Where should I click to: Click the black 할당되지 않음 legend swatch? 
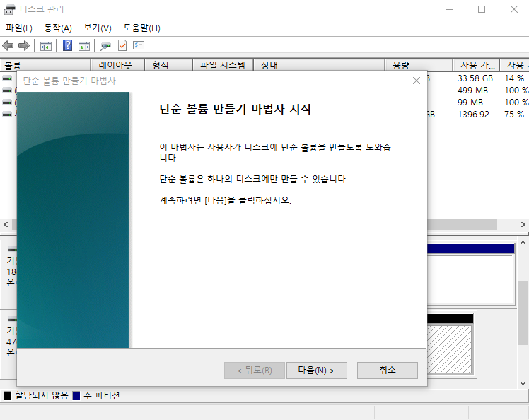[7, 395]
